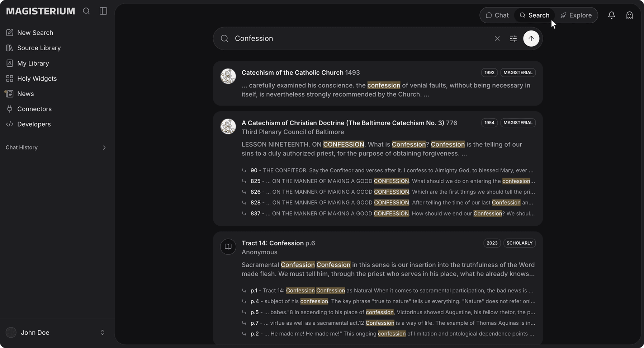Click MAGISTERIAL badge on Baltimore Catechism result
644x348 pixels.
click(518, 123)
